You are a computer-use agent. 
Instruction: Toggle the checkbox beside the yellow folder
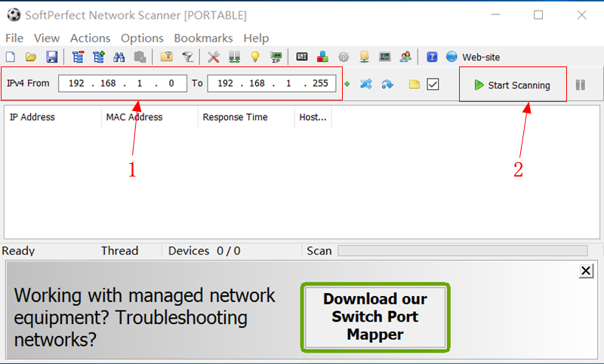click(x=433, y=84)
